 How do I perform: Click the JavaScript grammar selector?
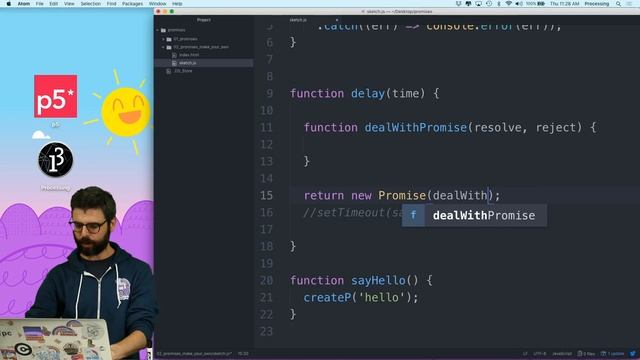click(562, 354)
